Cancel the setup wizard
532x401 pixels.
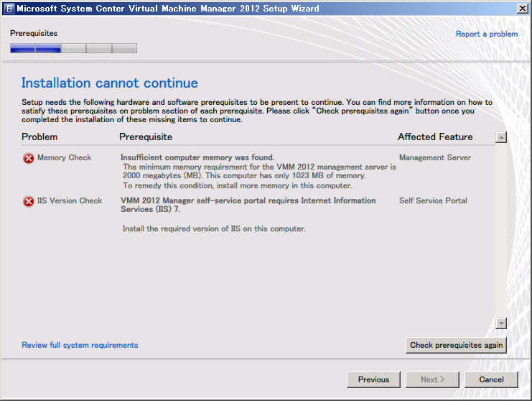click(x=491, y=379)
